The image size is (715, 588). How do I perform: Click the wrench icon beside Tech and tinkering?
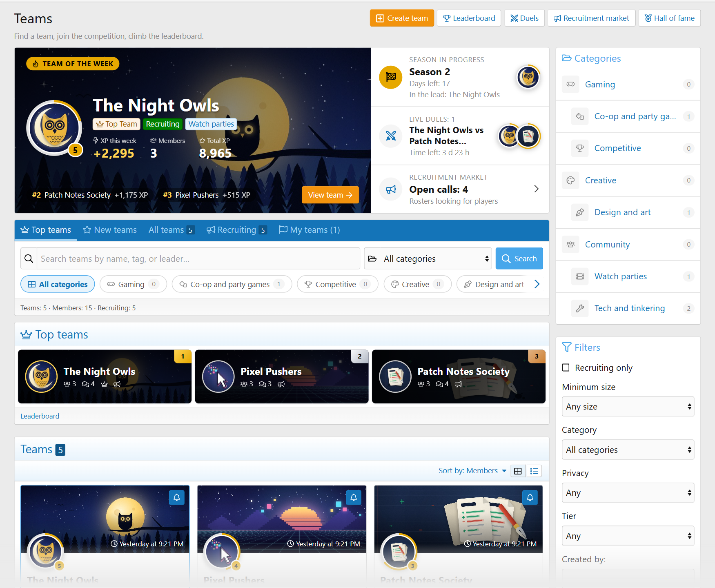click(580, 308)
